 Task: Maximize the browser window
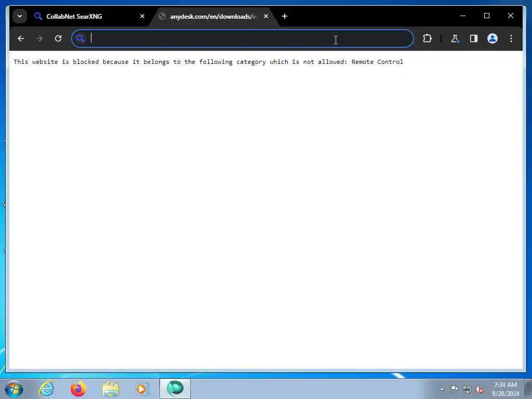pos(486,16)
